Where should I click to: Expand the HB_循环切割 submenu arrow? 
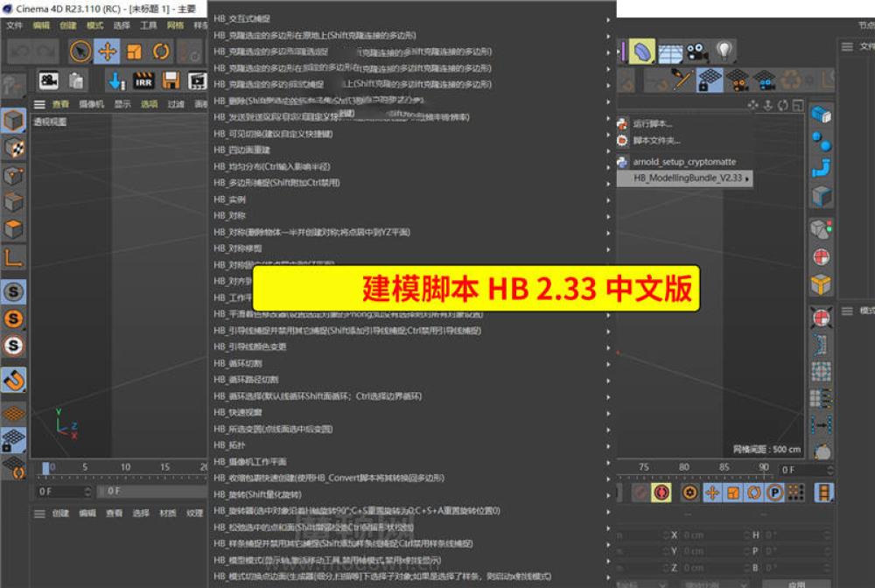(x=608, y=364)
